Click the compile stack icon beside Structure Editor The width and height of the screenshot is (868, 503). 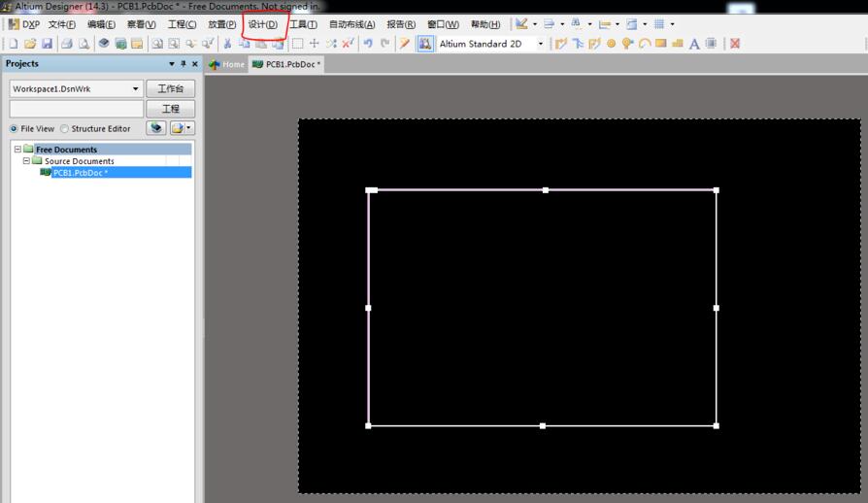click(x=156, y=128)
